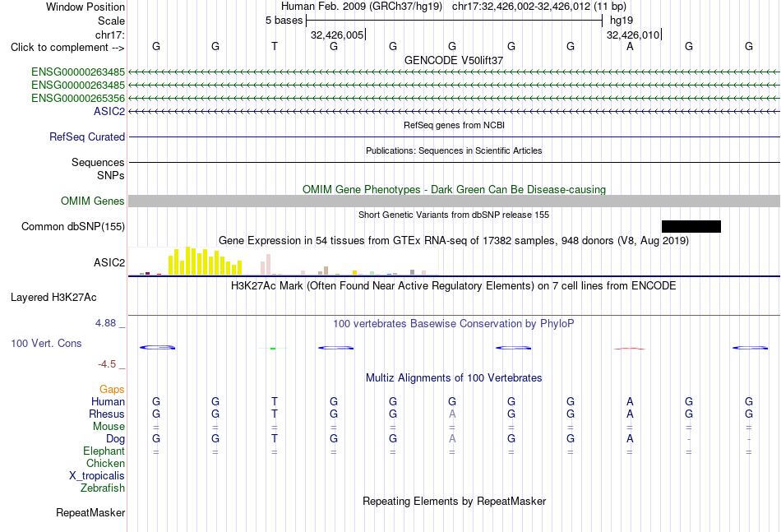Click the 4.88 PhyloP scale value
The height and width of the screenshot is (532, 781).
105,323
